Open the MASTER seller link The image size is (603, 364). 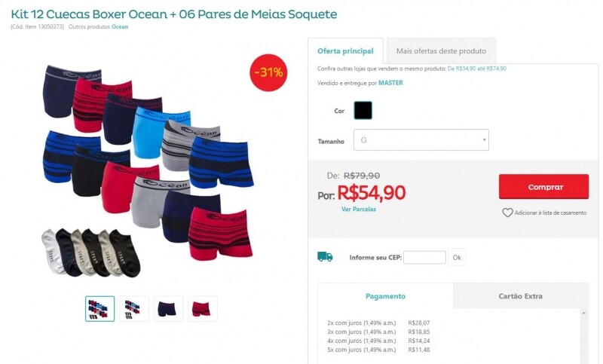[x=390, y=83]
